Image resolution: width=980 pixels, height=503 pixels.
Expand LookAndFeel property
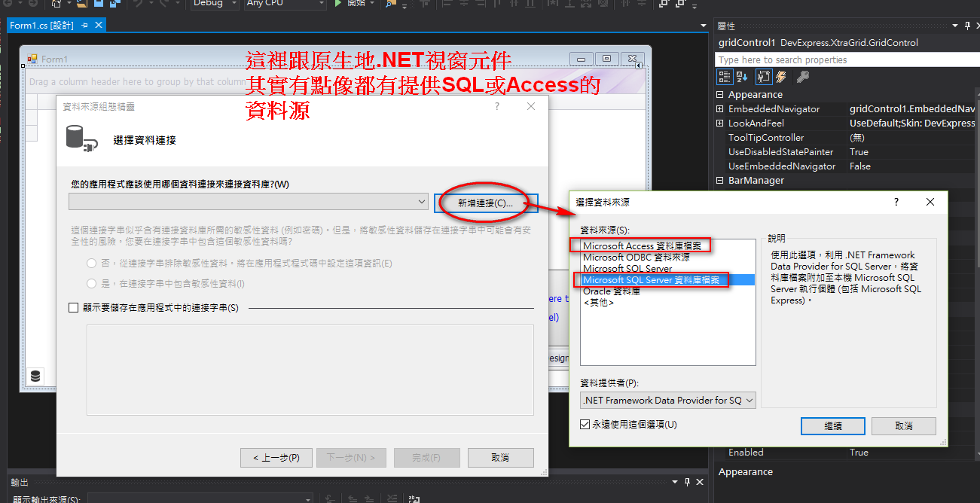pyautogui.click(x=720, y=123)
